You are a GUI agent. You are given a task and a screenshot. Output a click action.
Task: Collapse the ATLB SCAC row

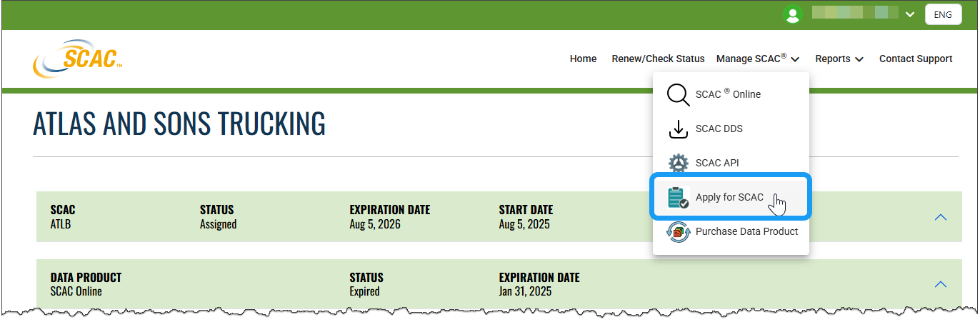tap(941, 217)
